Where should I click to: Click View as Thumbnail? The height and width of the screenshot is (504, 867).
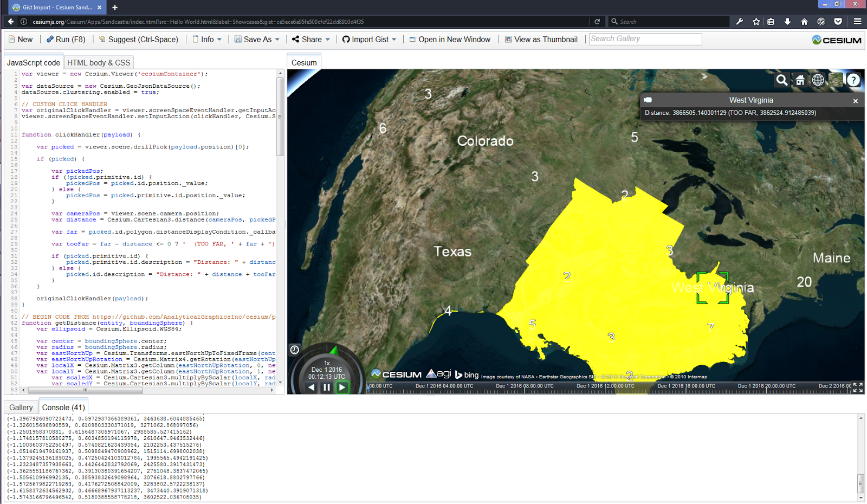(541, 40)
